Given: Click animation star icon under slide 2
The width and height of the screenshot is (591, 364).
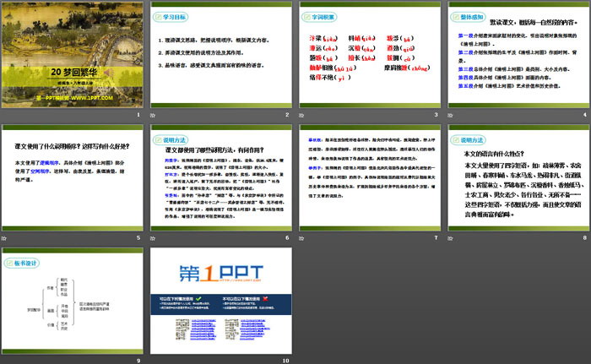Looking at the screenshot, I should pyautogui.click(x=153, y=115).
